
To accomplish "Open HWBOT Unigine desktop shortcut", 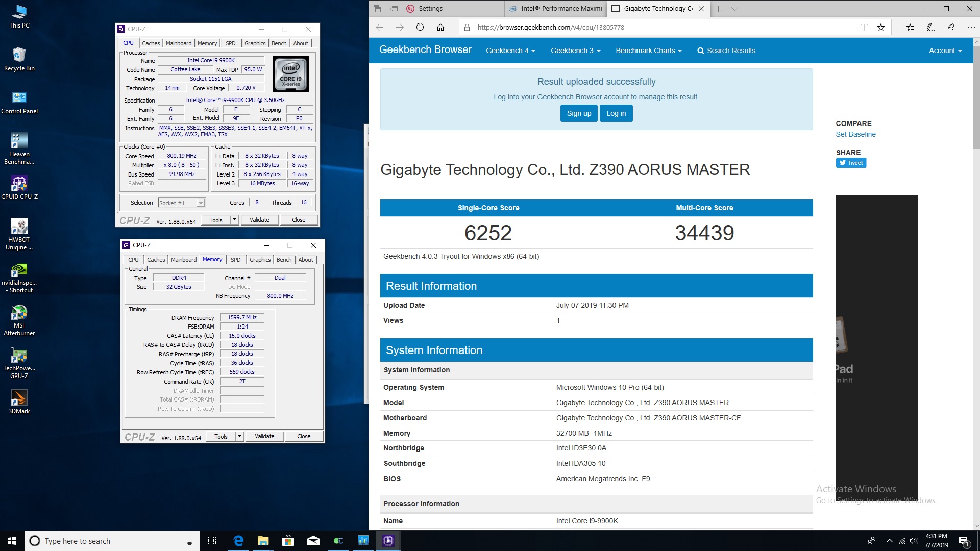I will (19, 235).
